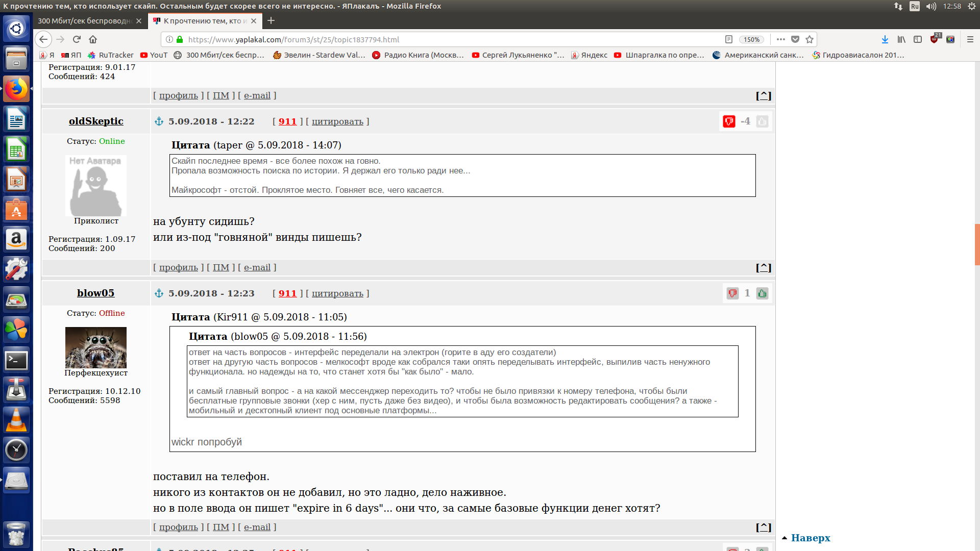Open the blow05 username link

[96, 293]
